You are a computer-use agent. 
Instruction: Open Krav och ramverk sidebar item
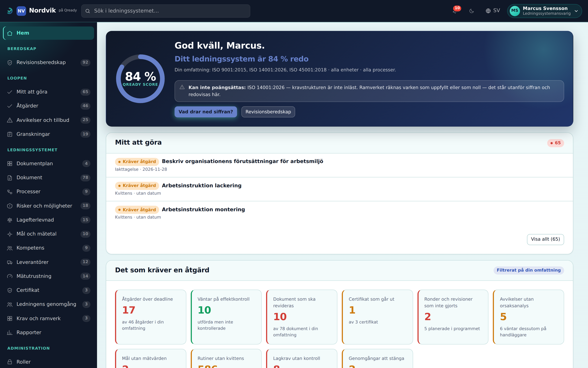pos(49,318)
